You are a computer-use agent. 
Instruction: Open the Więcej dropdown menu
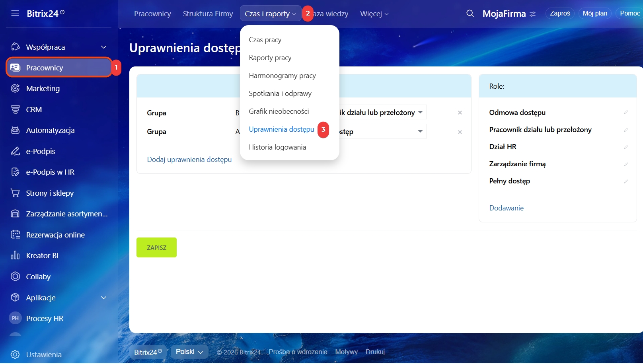374,14
